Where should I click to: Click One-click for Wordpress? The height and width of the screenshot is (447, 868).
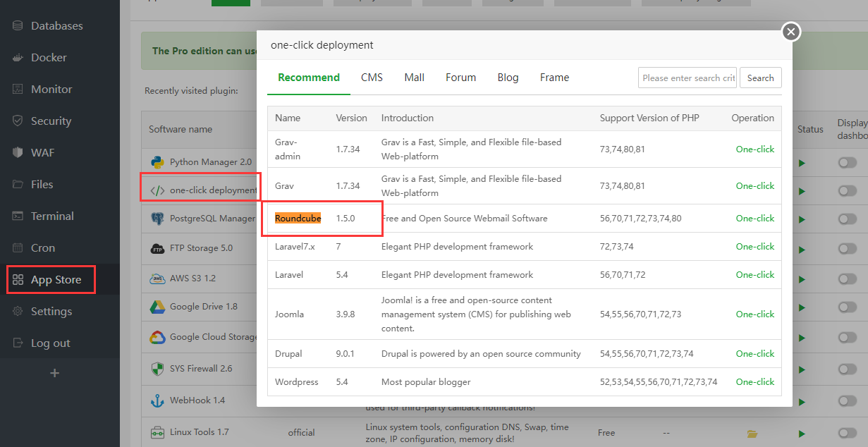pyautogui.click(x=754, y=381)
